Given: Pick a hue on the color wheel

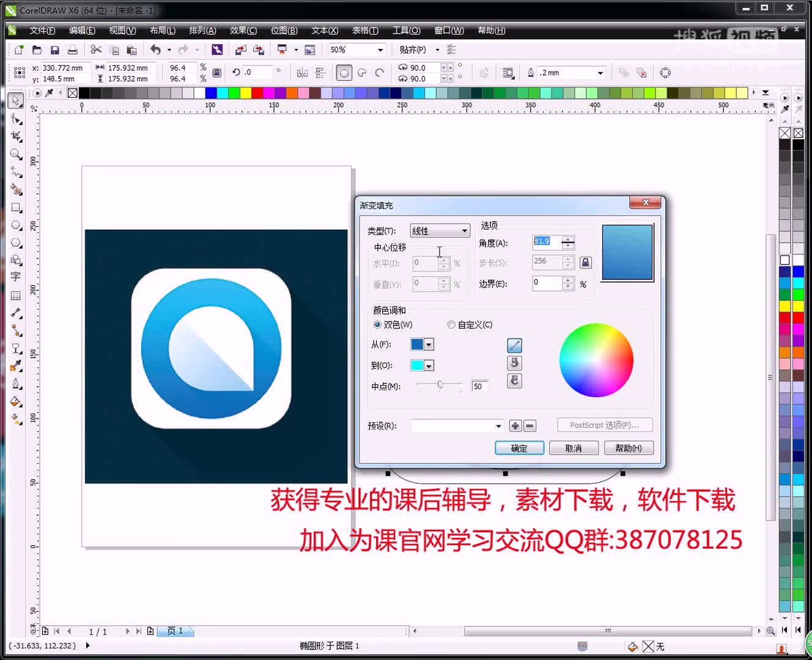Looking at the screenshot, I should [x=596, y=360].
